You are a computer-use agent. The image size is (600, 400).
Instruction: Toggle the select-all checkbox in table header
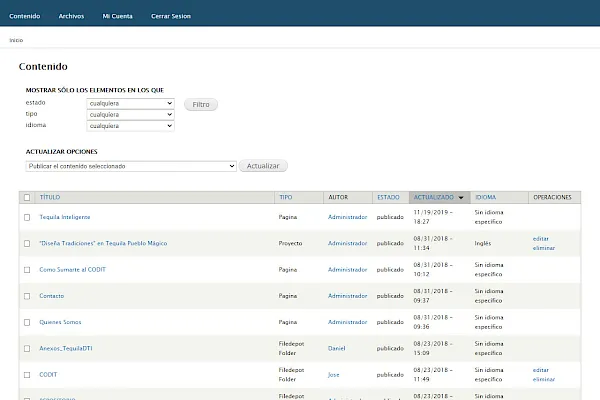[27, 198]
